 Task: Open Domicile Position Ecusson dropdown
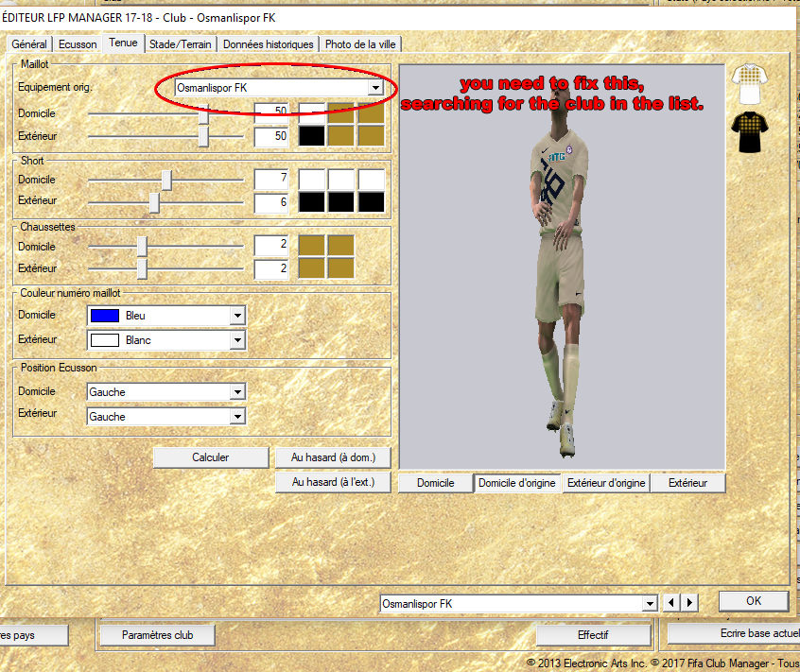click(237, 392)
